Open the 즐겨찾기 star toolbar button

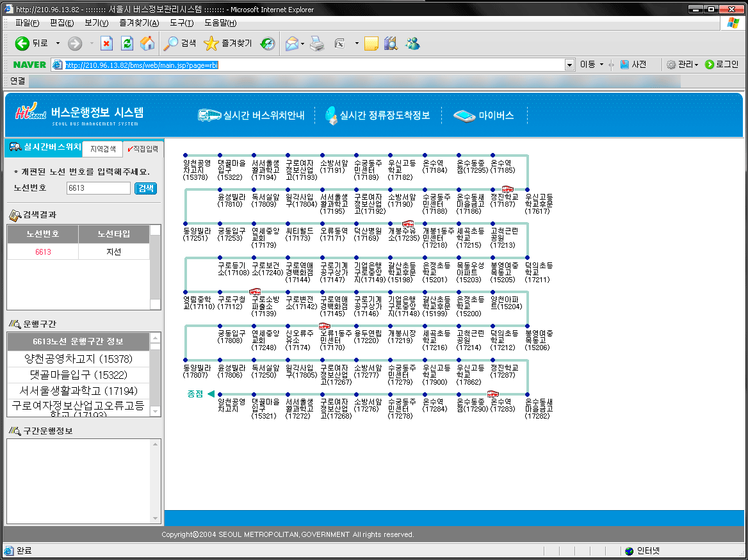tap(227, 44)
